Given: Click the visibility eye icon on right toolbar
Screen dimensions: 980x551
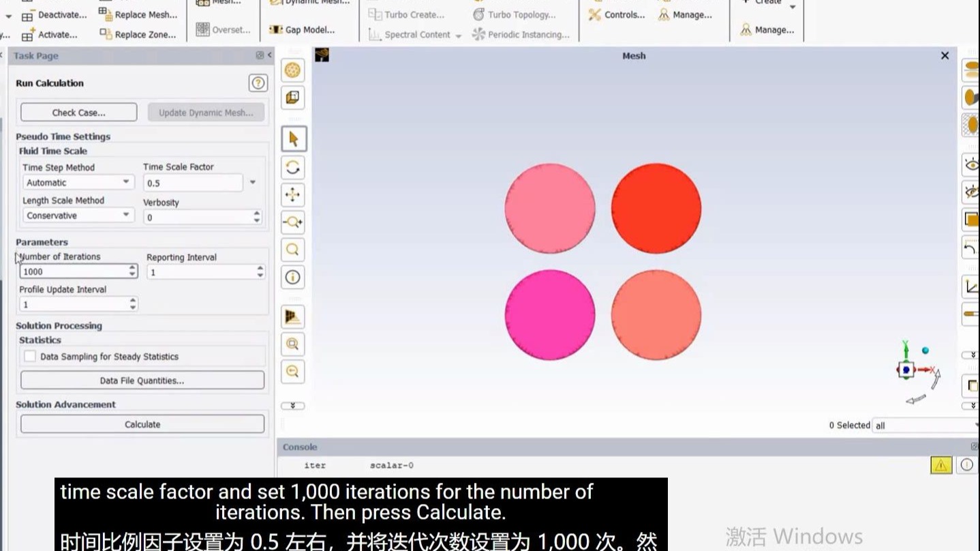Looking at the screenshot, I should click(971, 164).
